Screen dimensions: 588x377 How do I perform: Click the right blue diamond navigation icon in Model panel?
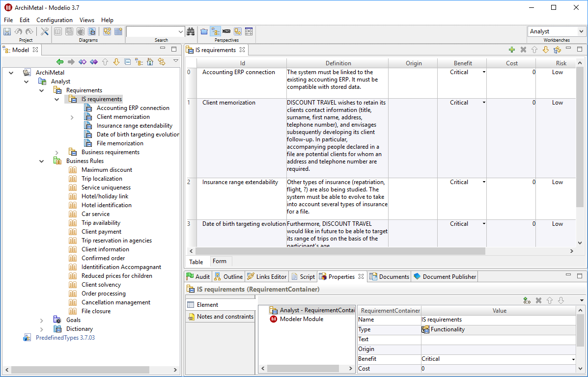click(x=94, y=62)
